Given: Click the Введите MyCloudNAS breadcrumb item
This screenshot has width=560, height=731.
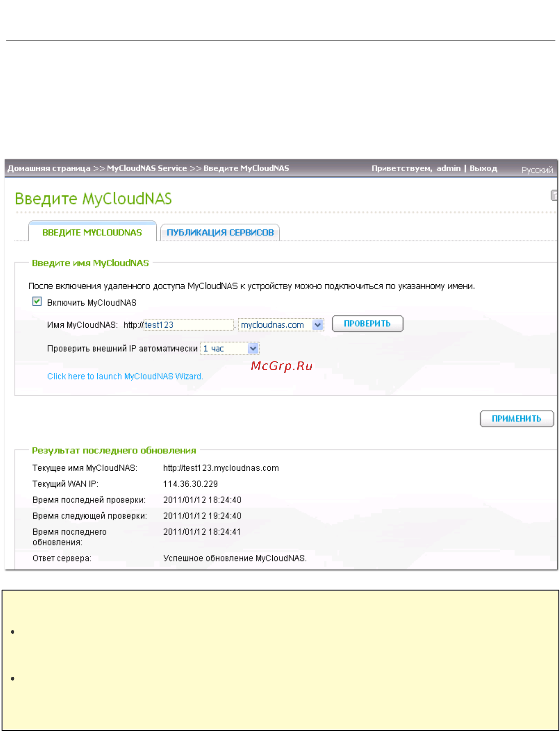Looking at the screenshot, I should (246, 169).
